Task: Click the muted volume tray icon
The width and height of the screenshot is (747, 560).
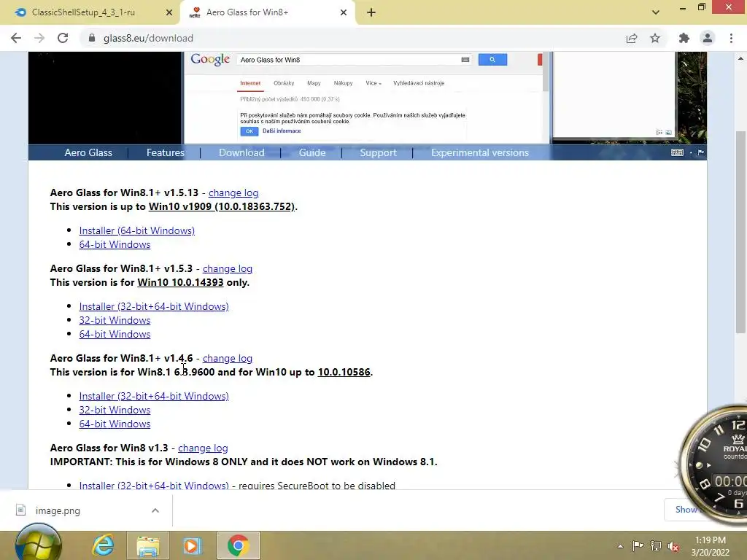Action: click(673, 545)
